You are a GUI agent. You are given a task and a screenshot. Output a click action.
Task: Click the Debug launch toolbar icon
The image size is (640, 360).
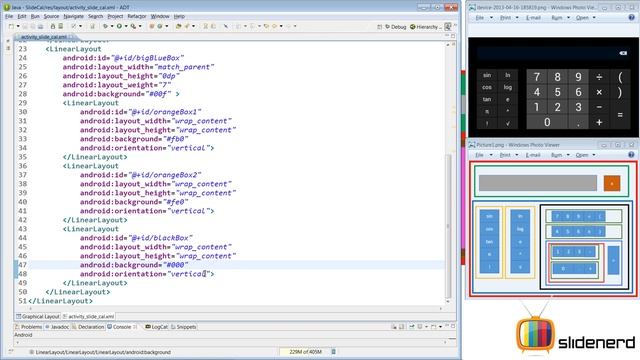click(105, 27)
